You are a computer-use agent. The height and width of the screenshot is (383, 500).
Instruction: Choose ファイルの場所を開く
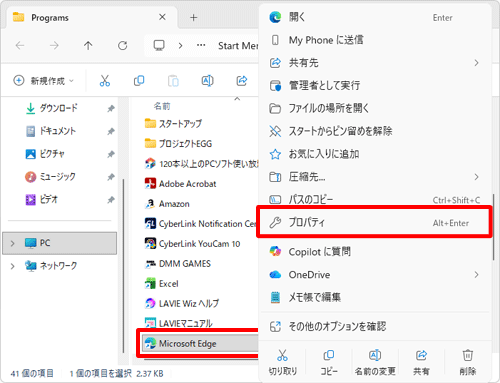(375, 108)
